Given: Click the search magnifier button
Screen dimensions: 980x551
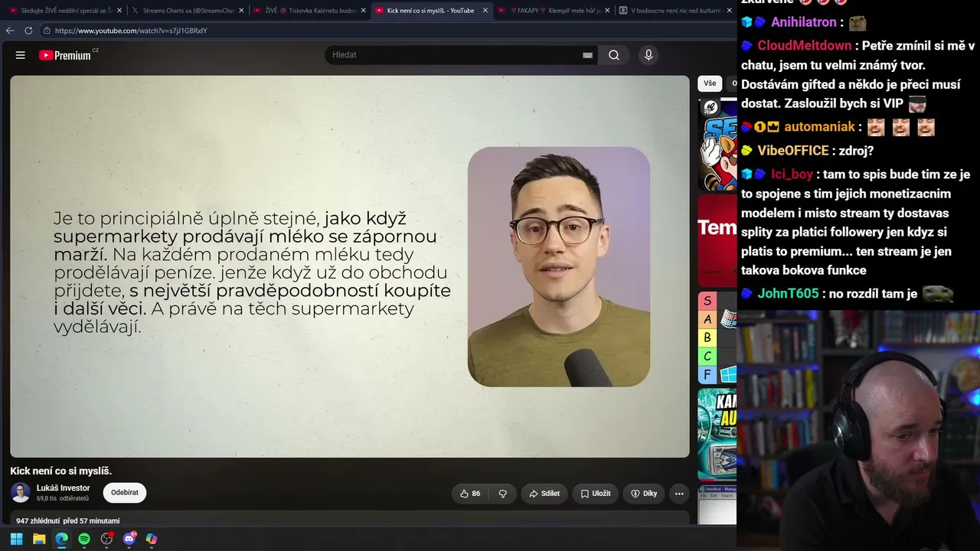Looking at the screenshot, I should pos(614,55).
